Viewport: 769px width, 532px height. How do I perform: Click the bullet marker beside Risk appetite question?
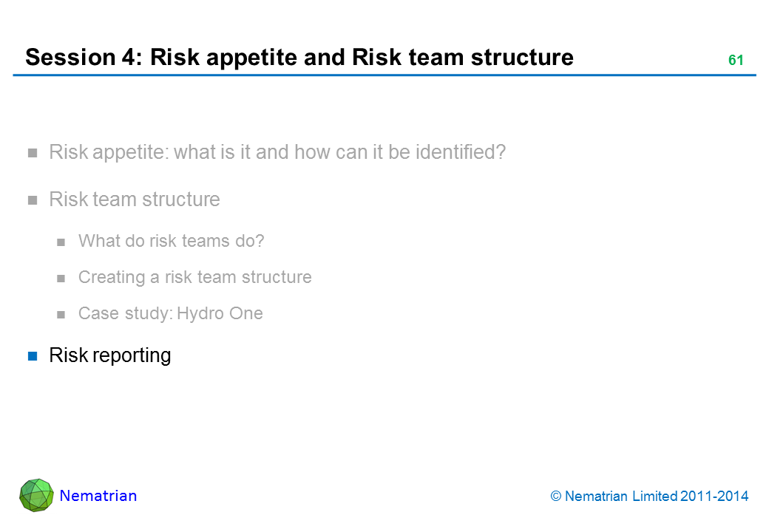(33, 154)
